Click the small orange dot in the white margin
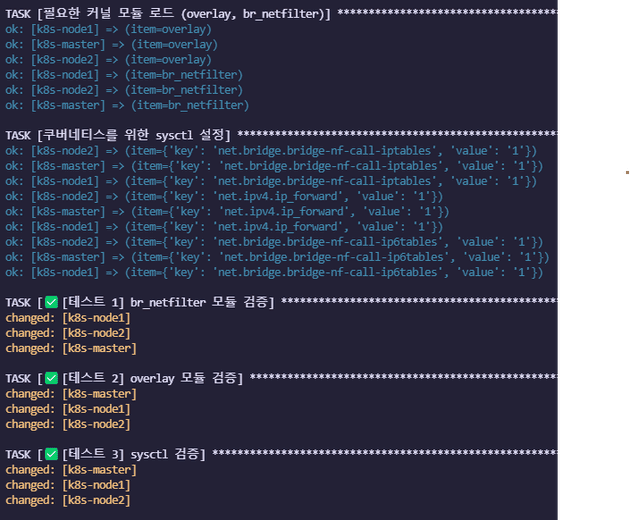The height and width of the screenshot is (520, 630). (627, 172)
